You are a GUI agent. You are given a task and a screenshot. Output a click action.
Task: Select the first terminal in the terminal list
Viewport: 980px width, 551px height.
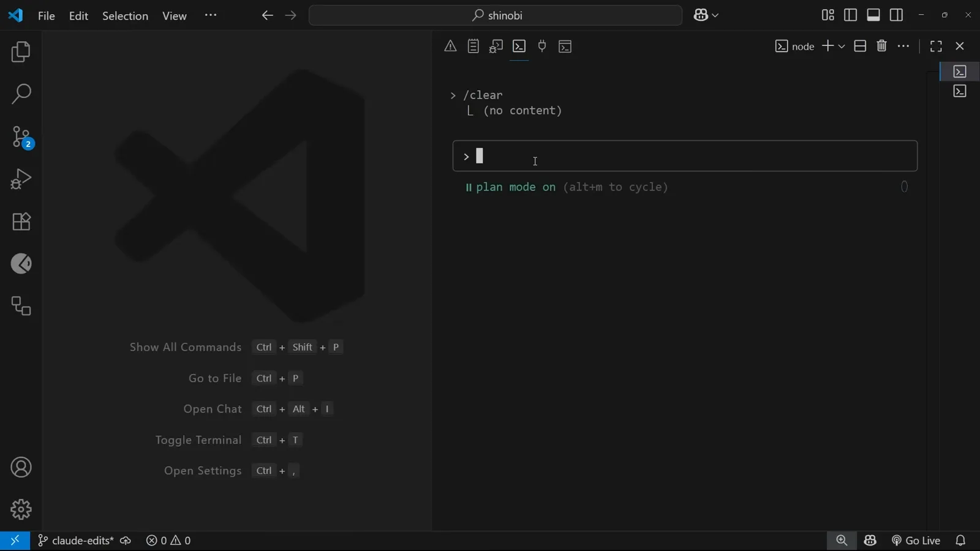[x=960, y=72]
